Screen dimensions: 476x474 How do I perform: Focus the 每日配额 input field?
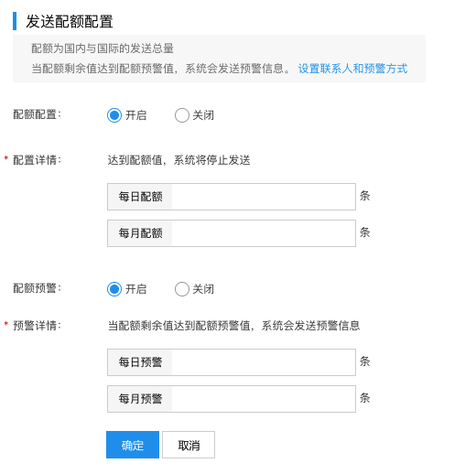coord(264,197)
